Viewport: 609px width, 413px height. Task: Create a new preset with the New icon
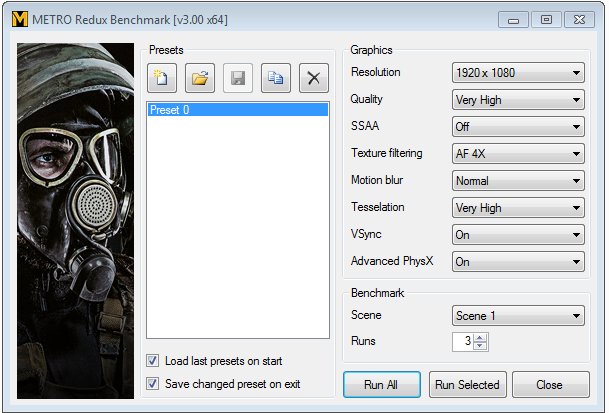162,78
